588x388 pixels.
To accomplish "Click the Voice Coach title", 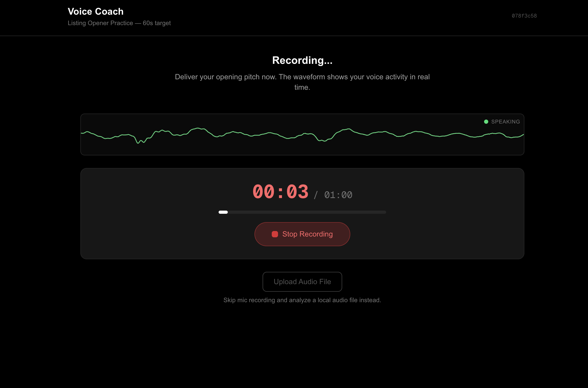I will click(x=96, y=12).
